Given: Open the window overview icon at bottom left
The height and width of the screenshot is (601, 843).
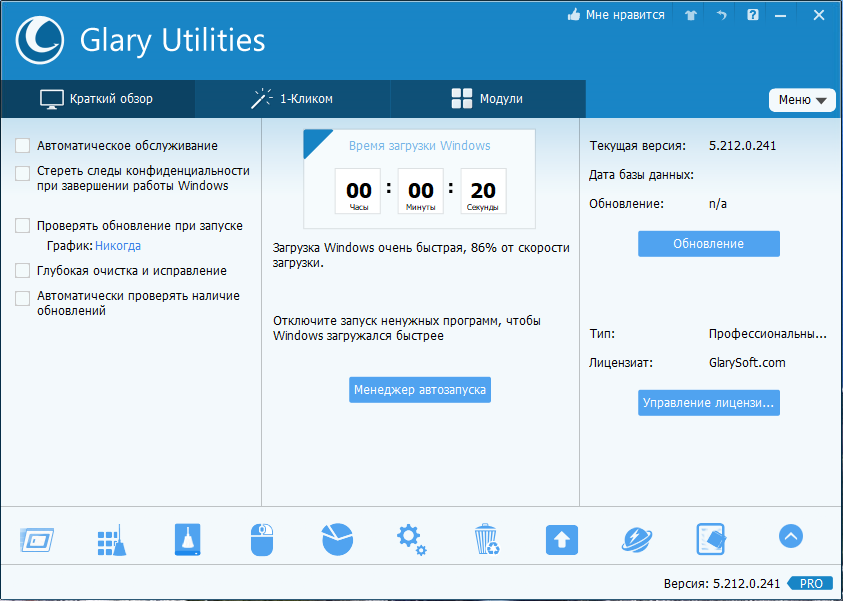Looking at the screenshot, I should (35, 539).
